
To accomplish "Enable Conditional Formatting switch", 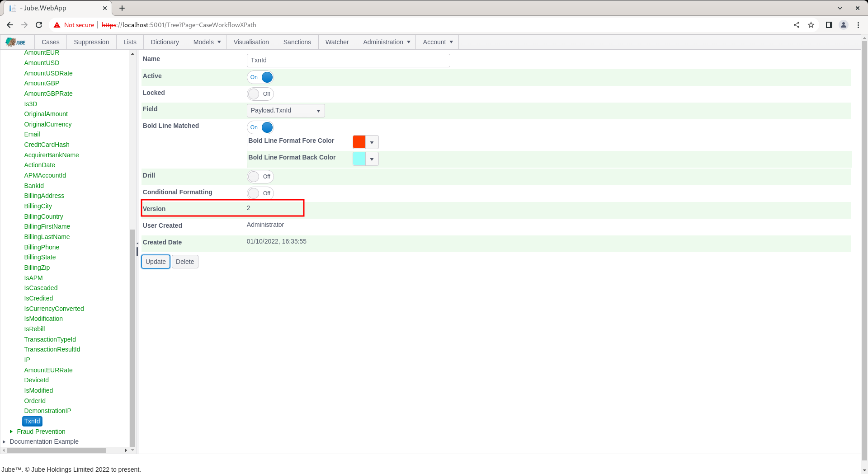I will (260, 193).
